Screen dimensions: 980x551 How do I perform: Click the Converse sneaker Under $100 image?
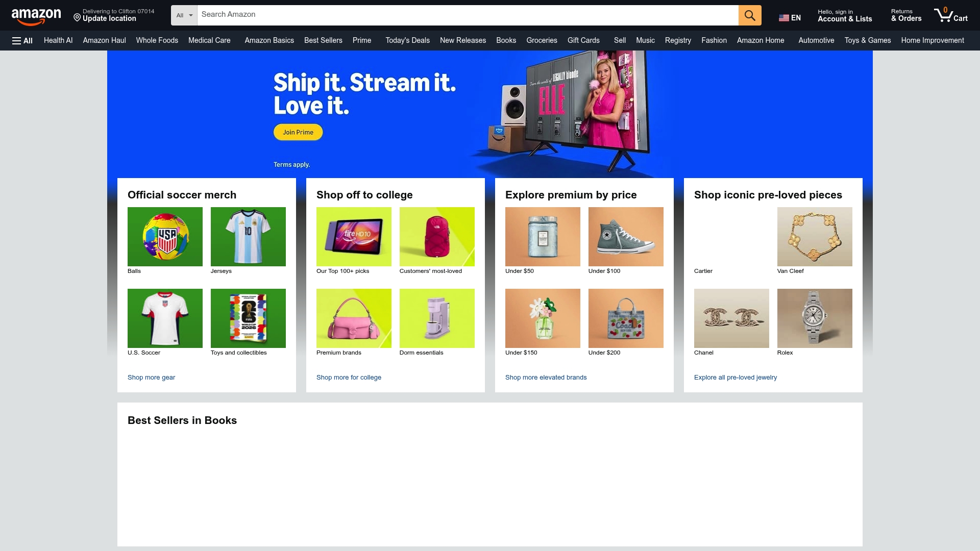tap(626, 237)
